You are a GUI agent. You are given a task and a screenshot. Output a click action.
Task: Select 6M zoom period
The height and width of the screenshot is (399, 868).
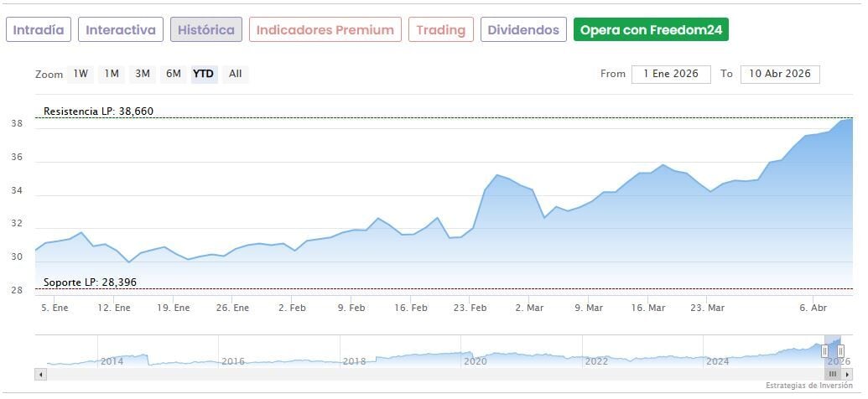[x=174, y=74]
